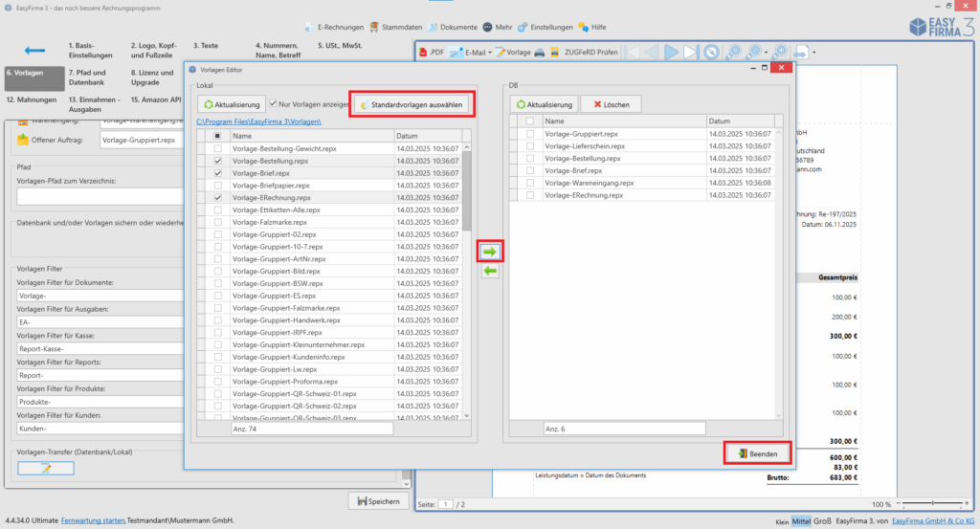Go to next page with play arrow
The image size is (980, 529).
(672, 52)
